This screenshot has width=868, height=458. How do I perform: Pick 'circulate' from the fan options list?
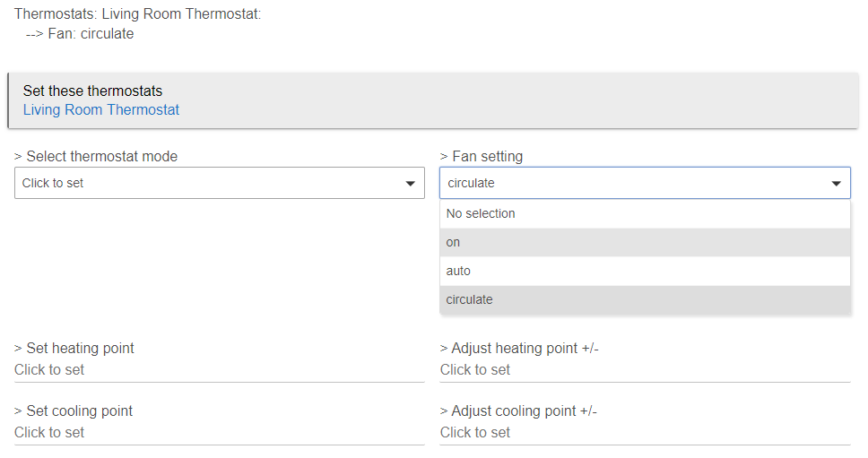tap(645, 299)
